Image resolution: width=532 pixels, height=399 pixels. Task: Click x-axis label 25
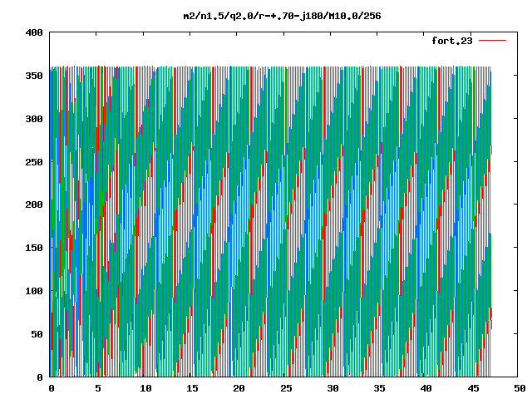(x=286, y=388)
